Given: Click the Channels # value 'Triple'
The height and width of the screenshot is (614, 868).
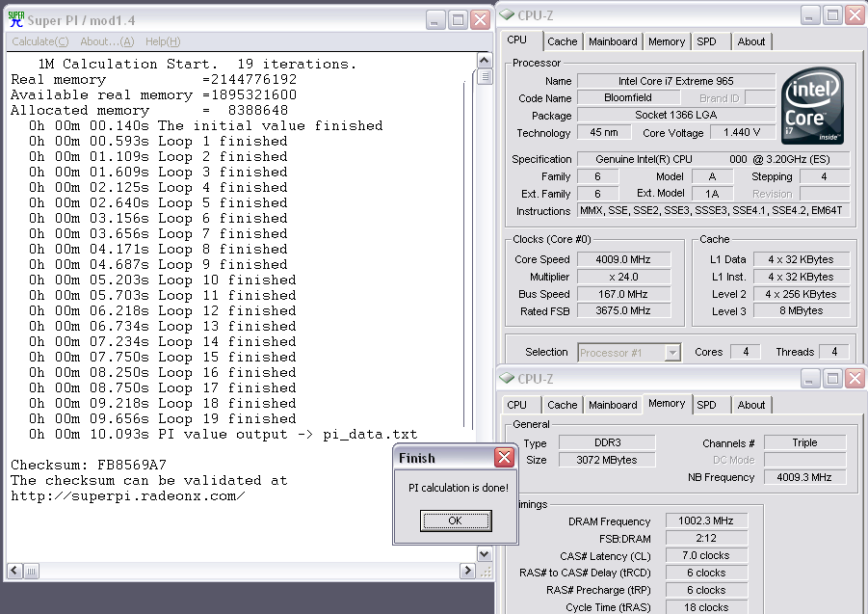Looking at the screenshot, I should point(804,442).
